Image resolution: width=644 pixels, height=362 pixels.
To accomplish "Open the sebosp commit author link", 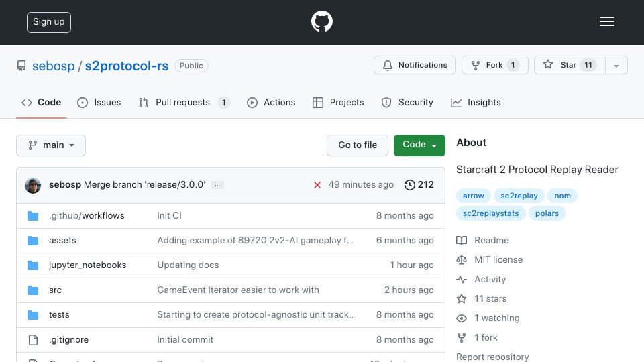I will (65, 185).
